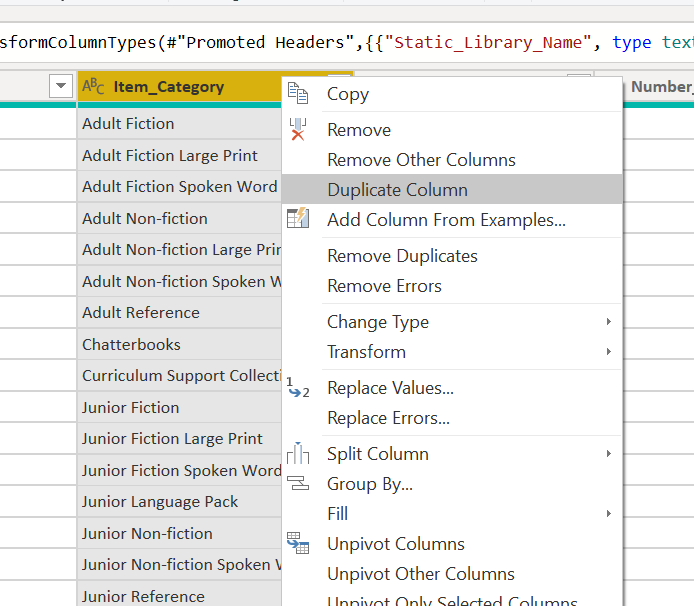Select the Number column header

point(659,86)
